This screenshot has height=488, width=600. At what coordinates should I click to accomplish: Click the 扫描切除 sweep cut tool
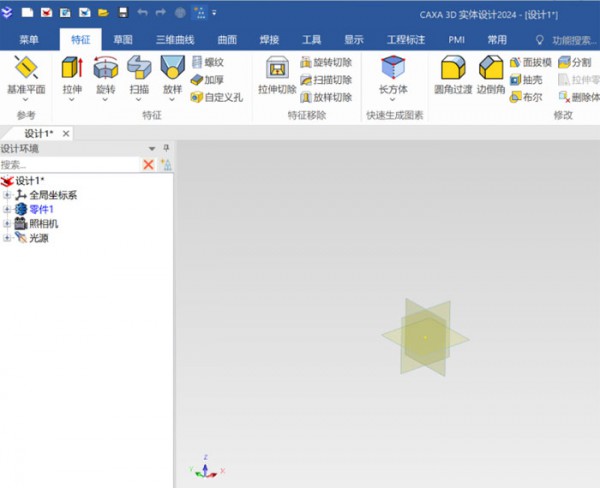point(326,80)
